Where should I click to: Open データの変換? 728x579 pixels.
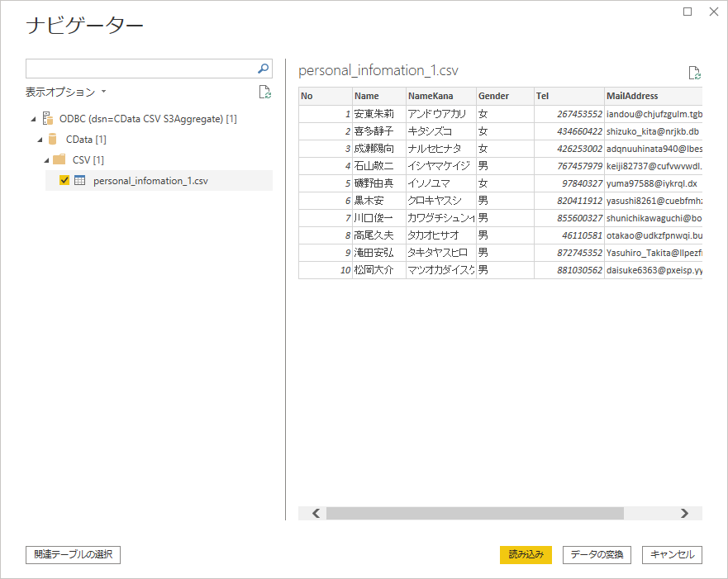click(596, 555)
